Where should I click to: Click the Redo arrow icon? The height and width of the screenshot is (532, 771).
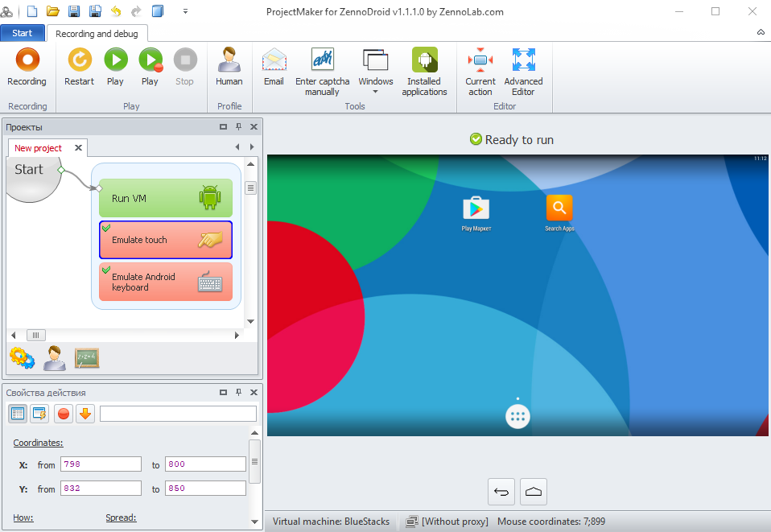click(136, 10)
